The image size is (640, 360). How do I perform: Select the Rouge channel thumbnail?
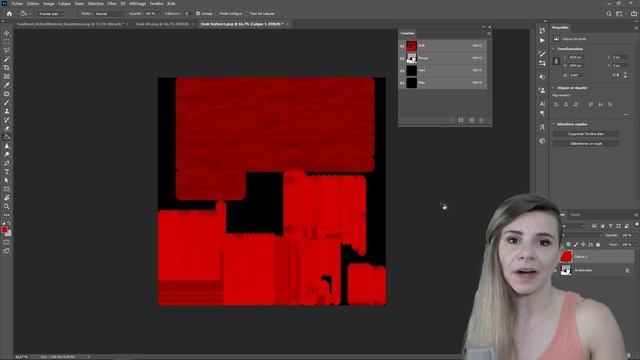[411, 58]
